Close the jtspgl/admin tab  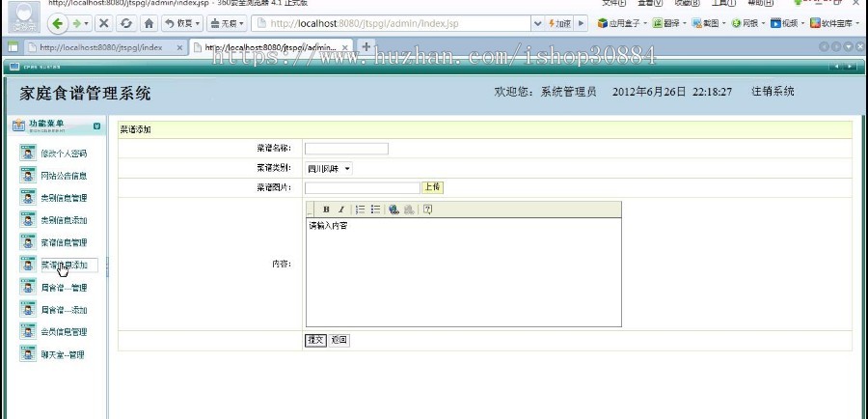pos(345,47)
